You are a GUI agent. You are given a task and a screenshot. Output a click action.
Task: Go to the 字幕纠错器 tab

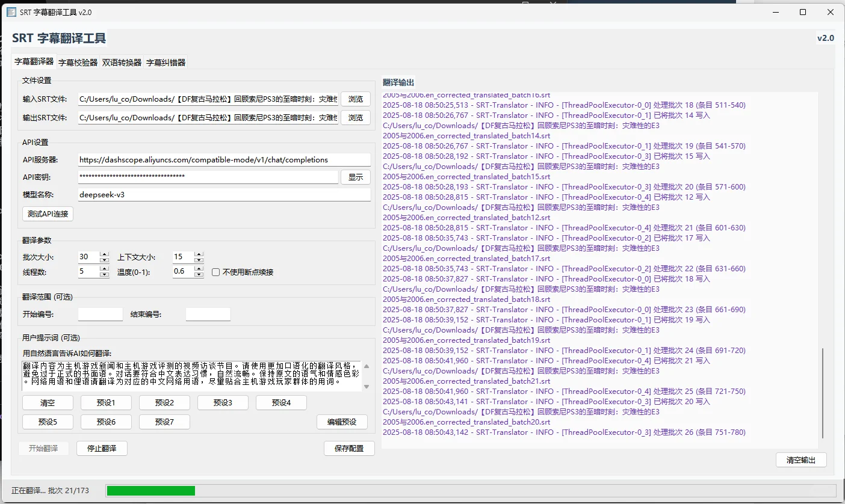click(166, 62)
